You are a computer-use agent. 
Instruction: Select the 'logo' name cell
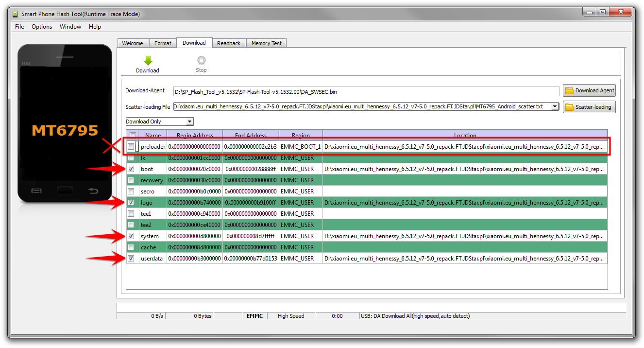coord(153,203)
